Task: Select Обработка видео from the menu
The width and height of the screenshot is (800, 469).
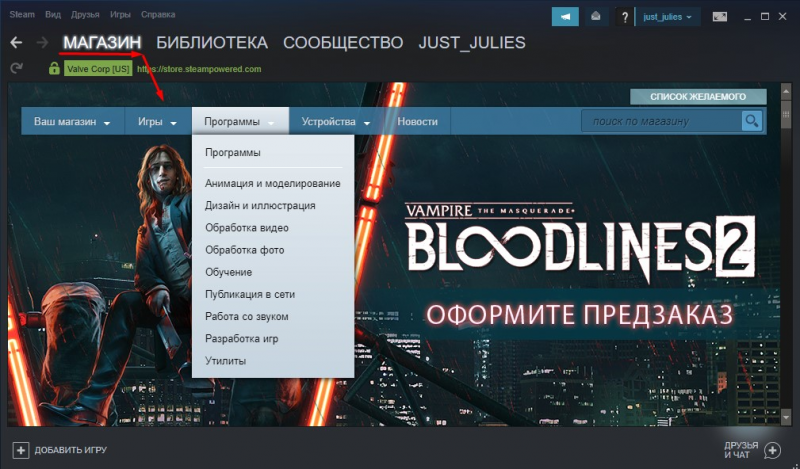Action: coord(247,228)
